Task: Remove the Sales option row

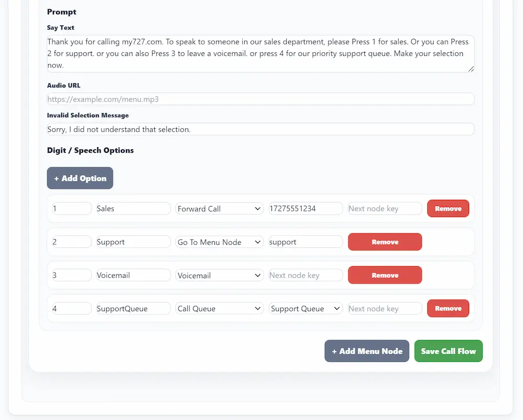Action: 448,209
